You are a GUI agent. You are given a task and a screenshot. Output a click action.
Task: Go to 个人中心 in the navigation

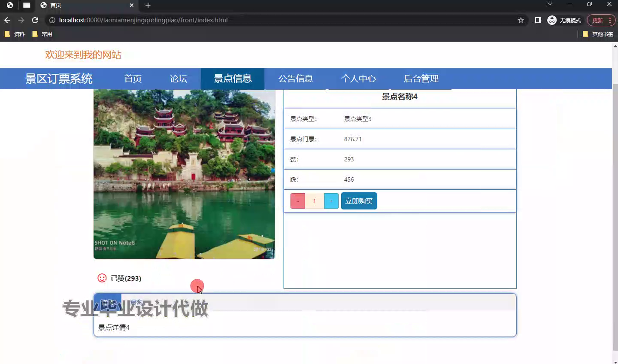(358, 79)
